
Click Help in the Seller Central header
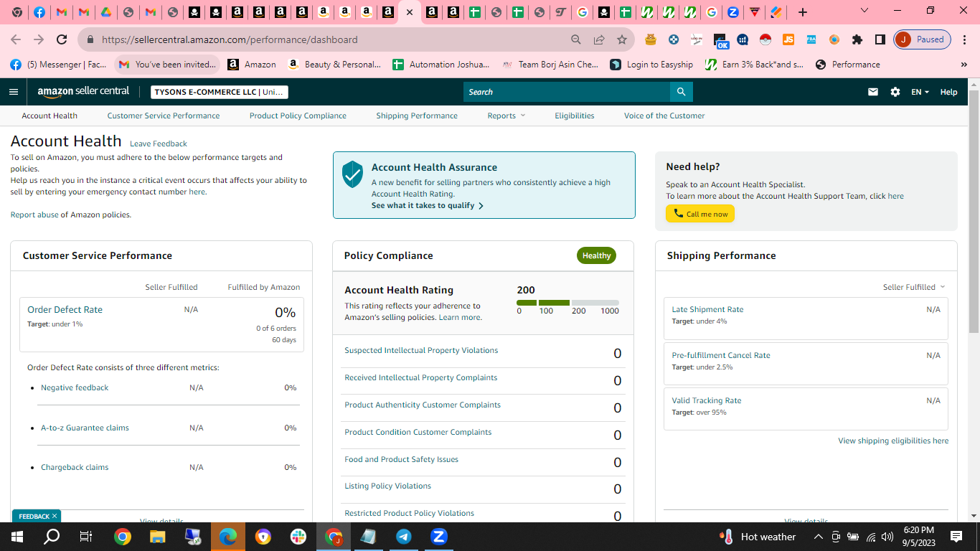(948, 92)
